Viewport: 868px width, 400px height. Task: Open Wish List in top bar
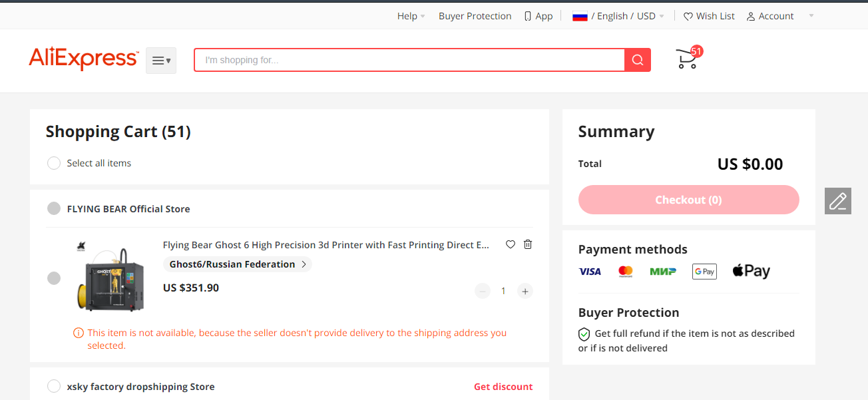tap(710, 16)
